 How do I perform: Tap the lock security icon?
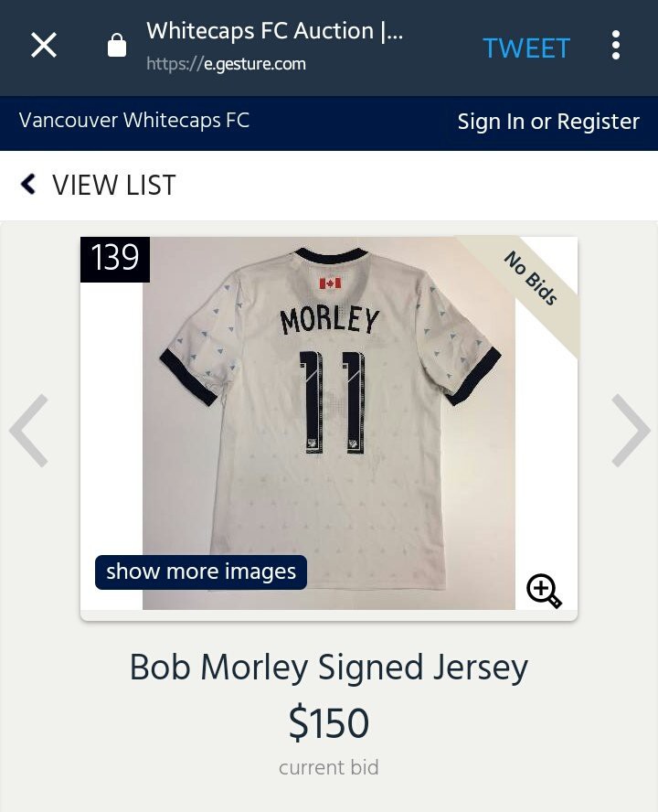116,46
